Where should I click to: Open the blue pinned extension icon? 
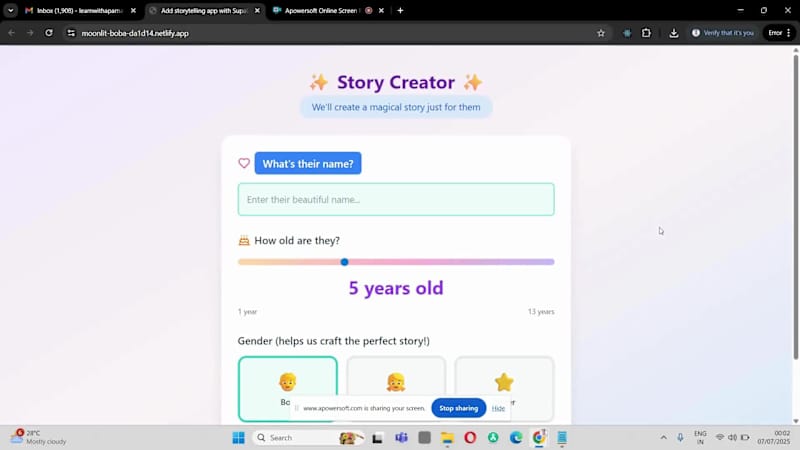[x=627, y=33]
